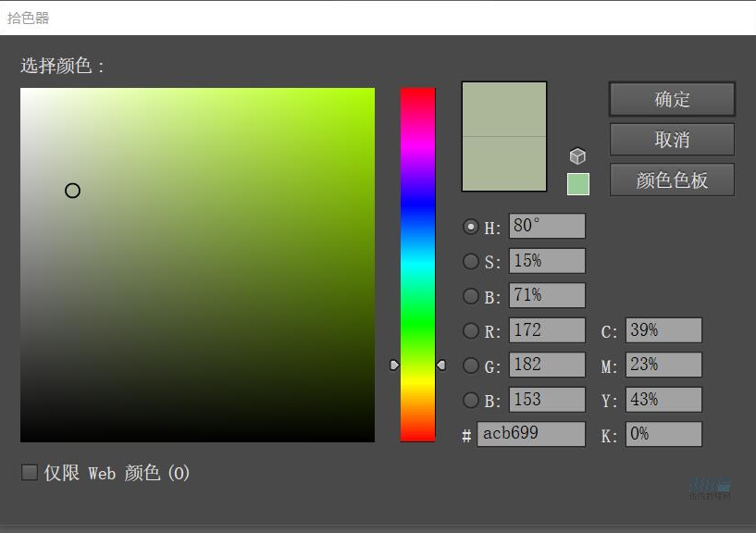Click the new color preview upper swatch
The width and height of the screenshot is (756, 533).
tap(504, 109)
